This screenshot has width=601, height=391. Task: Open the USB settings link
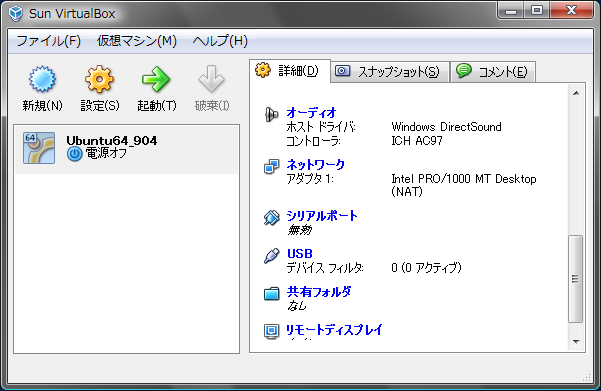click(x=300, y=254)
